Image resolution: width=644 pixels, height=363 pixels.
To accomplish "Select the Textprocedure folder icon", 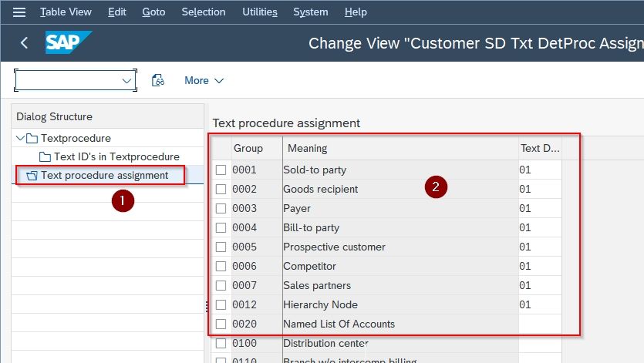I will (32, 139).
